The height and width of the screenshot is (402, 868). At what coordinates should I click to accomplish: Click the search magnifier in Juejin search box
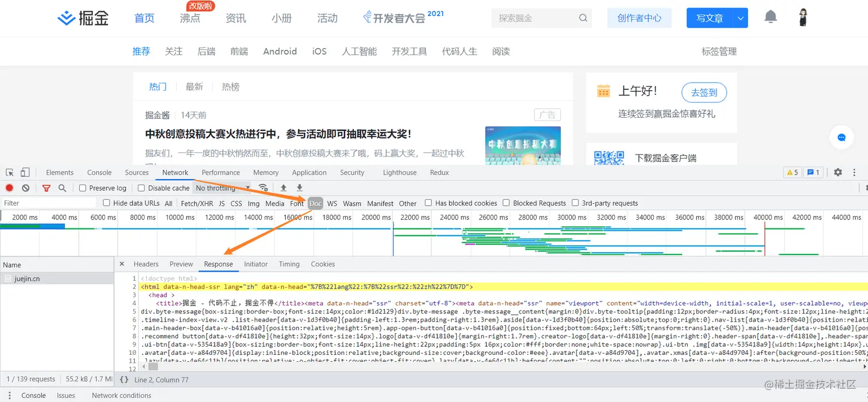pos(583,18)
